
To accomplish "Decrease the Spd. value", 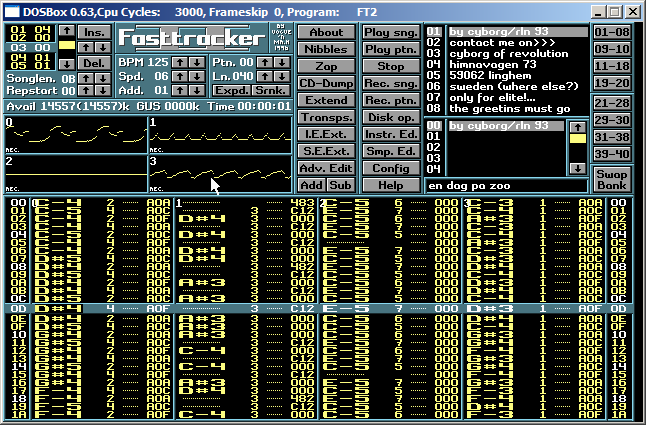I will click(197, 77).
